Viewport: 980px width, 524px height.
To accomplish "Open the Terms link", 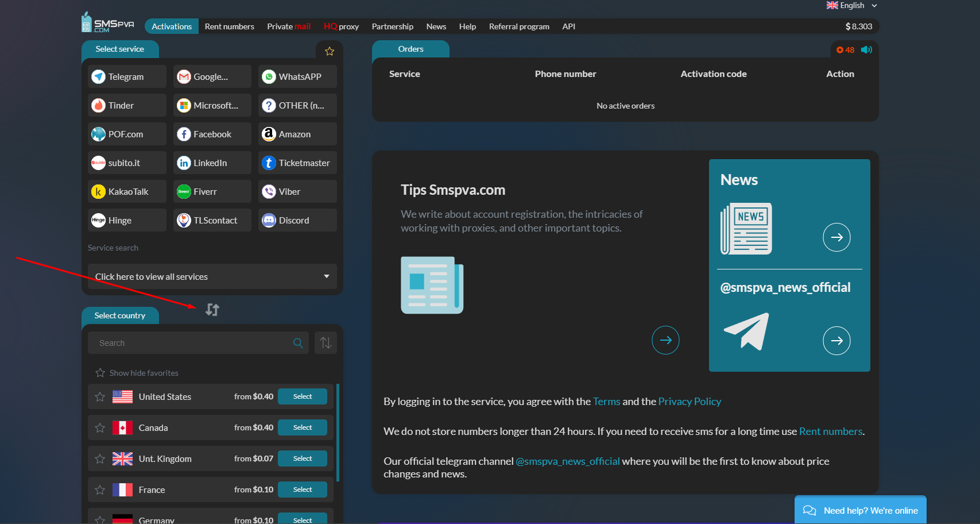I will (x=606, y=402).
